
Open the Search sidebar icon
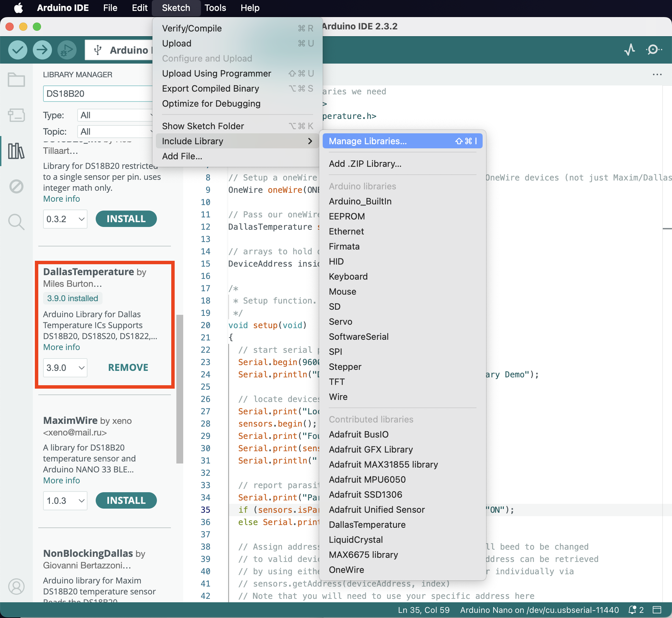coord(16,222)
